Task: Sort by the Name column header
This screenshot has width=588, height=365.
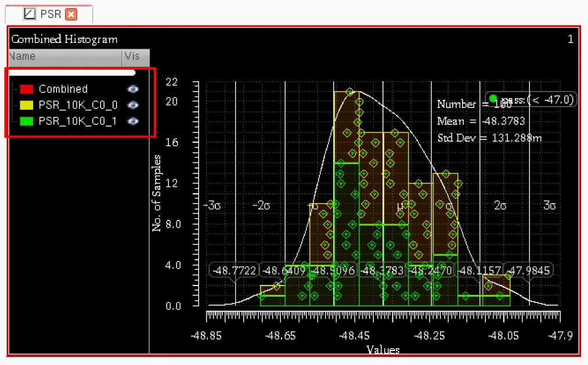Action: [64, 57]
